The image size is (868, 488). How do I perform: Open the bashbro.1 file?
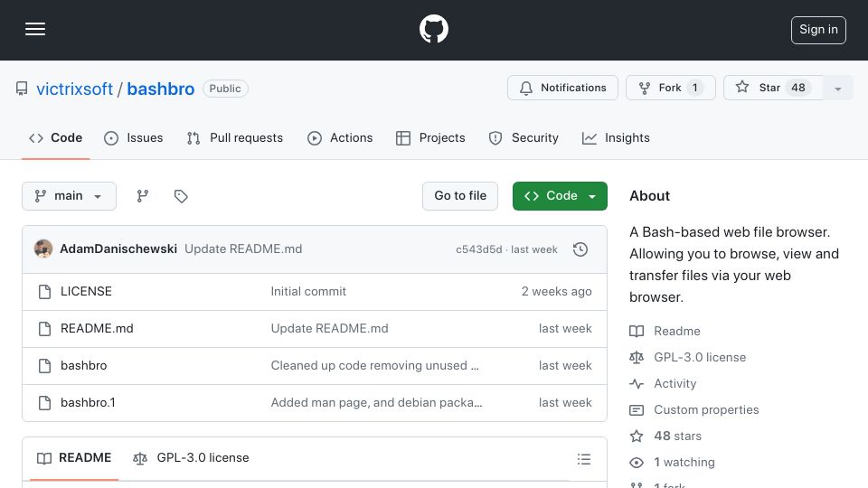pos(88,403)
